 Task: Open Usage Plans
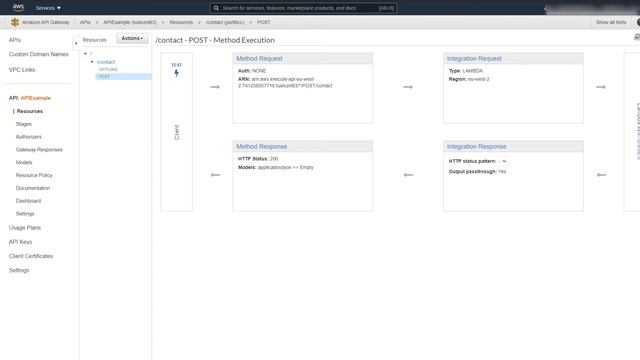25,228
